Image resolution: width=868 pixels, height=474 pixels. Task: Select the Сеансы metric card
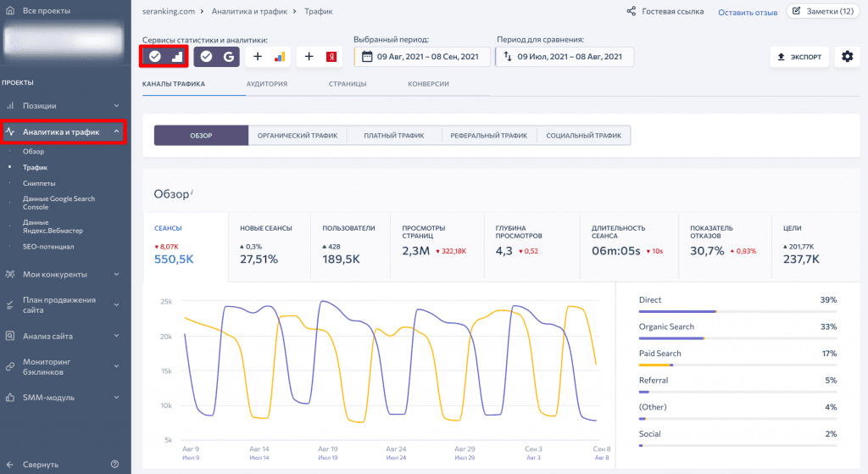(x=185, y=244)
